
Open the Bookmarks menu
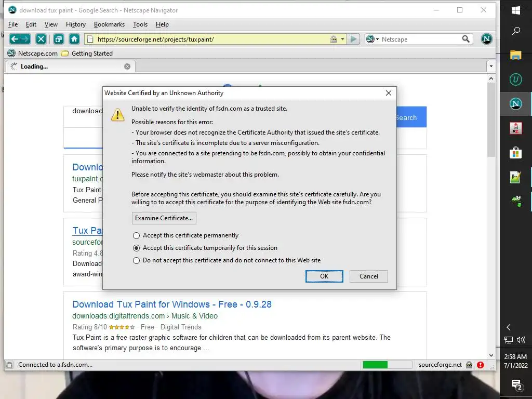[109, 24]
